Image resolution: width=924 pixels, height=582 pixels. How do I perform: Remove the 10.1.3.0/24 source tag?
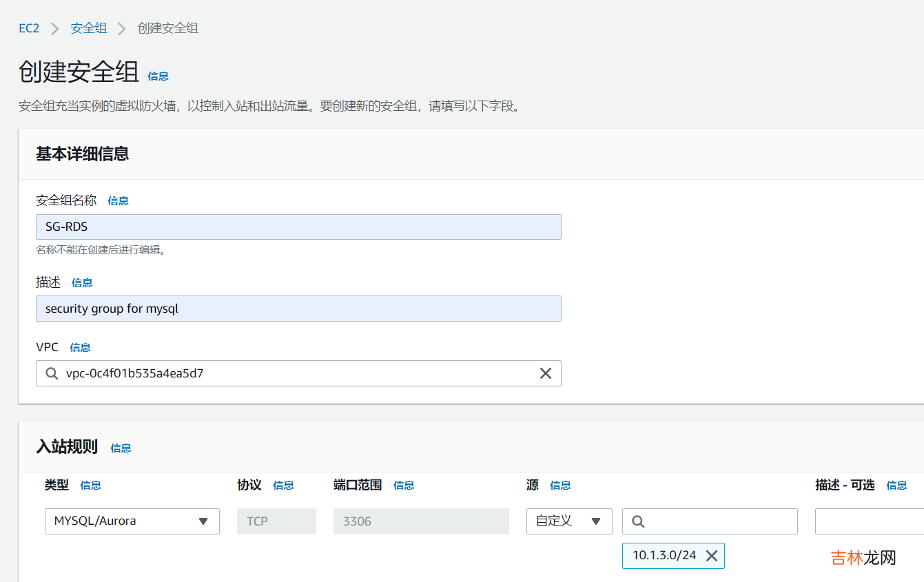click(x=712, y=556)
